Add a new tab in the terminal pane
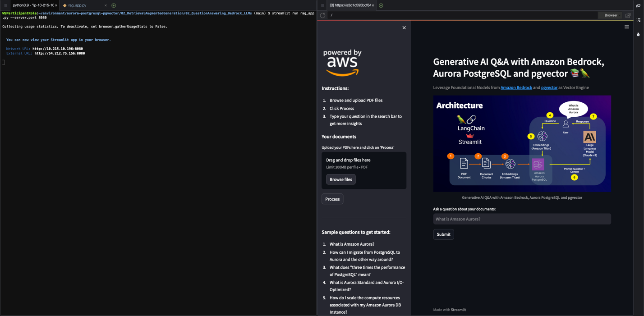 pos(114,5)
